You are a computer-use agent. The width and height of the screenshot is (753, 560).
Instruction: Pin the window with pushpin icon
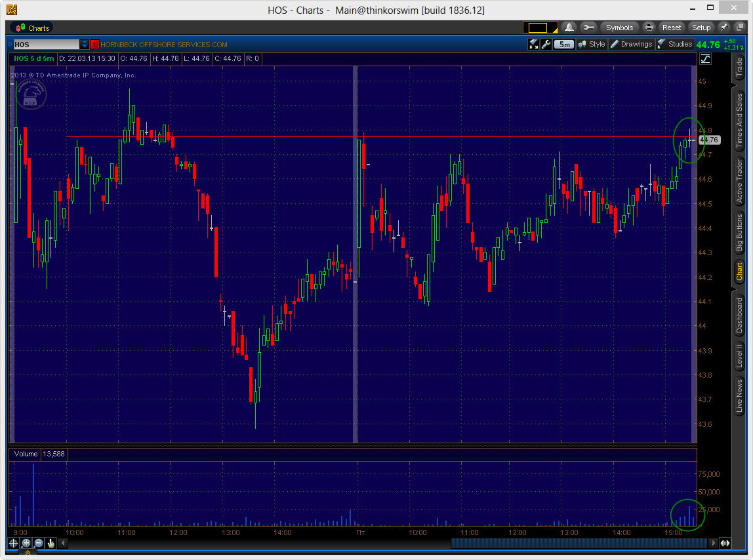(x=724, y=28)
